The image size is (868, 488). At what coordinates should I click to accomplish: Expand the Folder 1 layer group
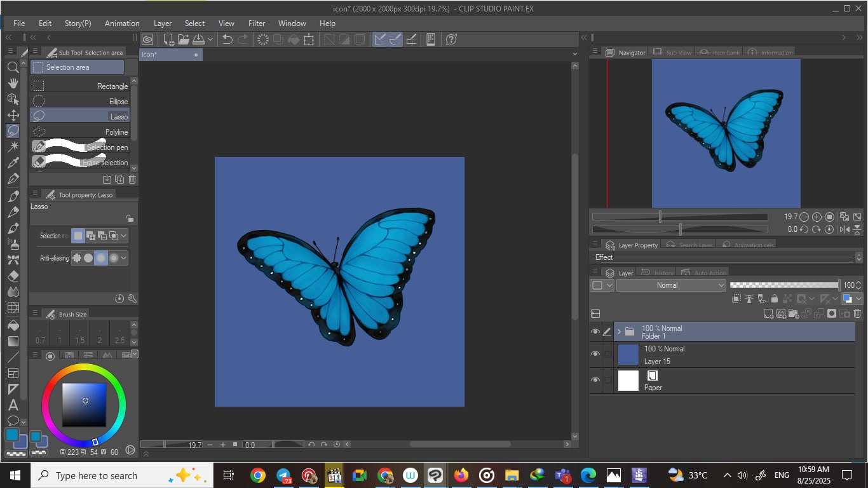619,332
